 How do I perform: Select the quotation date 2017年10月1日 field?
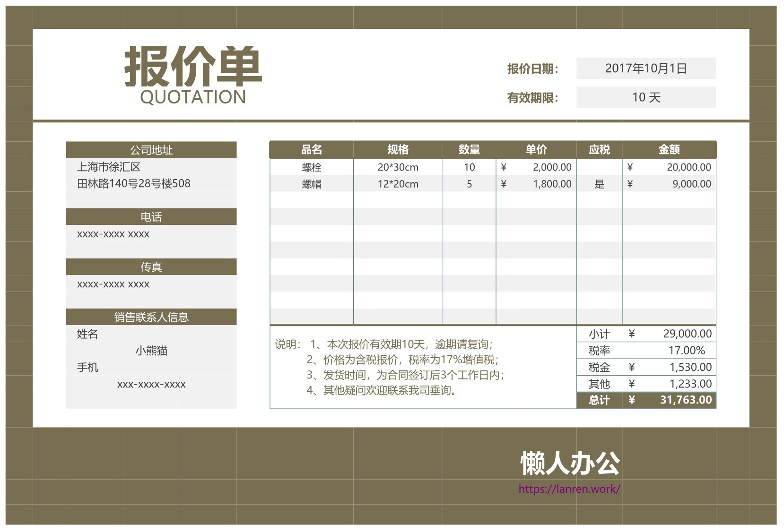645,69
